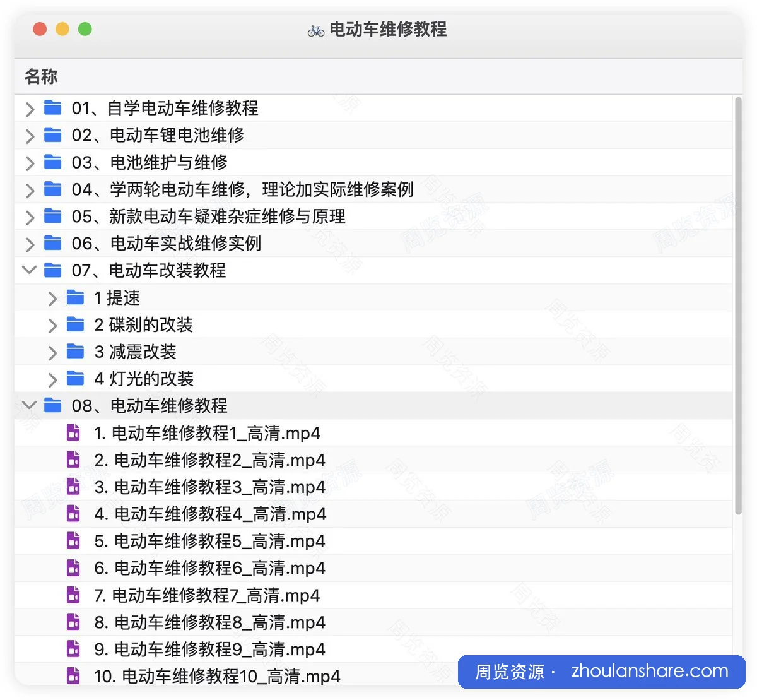This screenshot has width=757, height=700.
Task: Sort by the 名称 column header
Action: (41, 76)
